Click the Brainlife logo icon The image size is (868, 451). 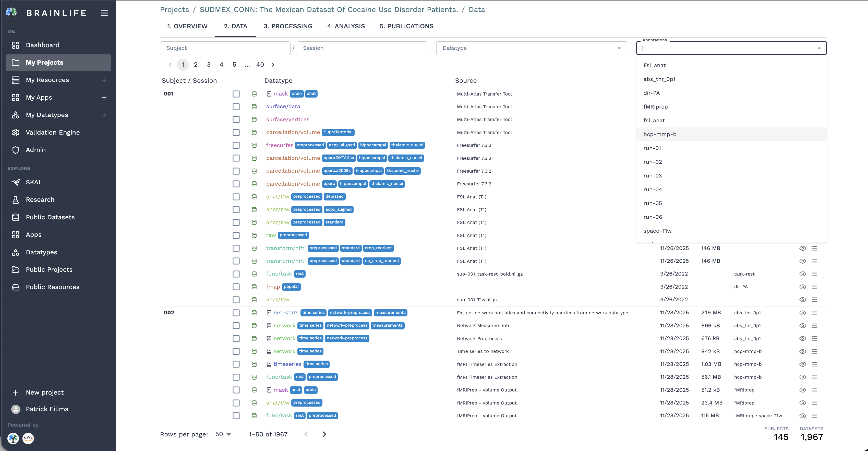[x=11, y=13]
